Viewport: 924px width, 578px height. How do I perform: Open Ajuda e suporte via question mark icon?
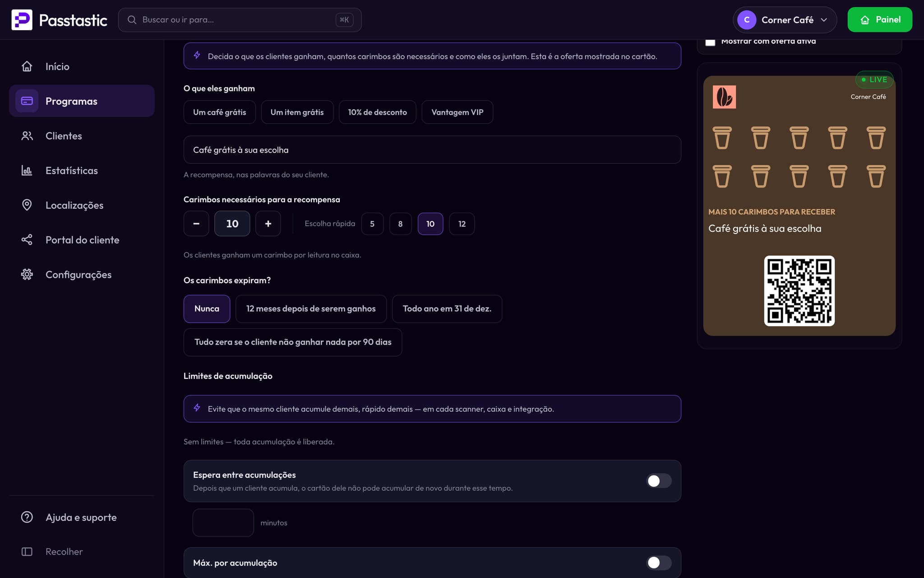(27, 517)
